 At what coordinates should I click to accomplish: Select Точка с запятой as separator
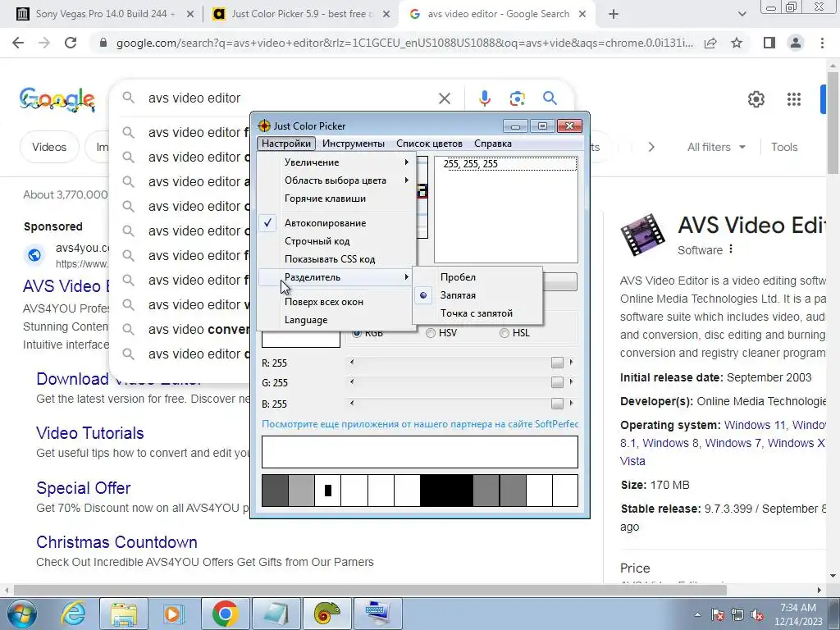point(477,313)
